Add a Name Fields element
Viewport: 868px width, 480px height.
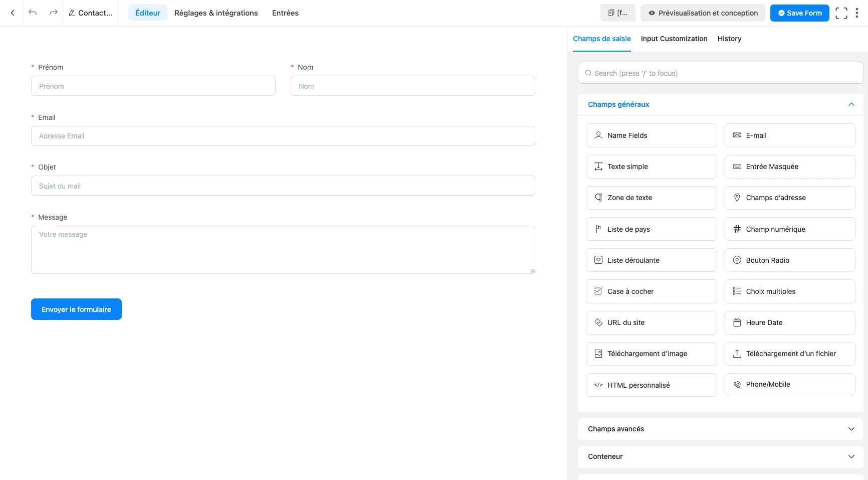(x=650, y=135)
